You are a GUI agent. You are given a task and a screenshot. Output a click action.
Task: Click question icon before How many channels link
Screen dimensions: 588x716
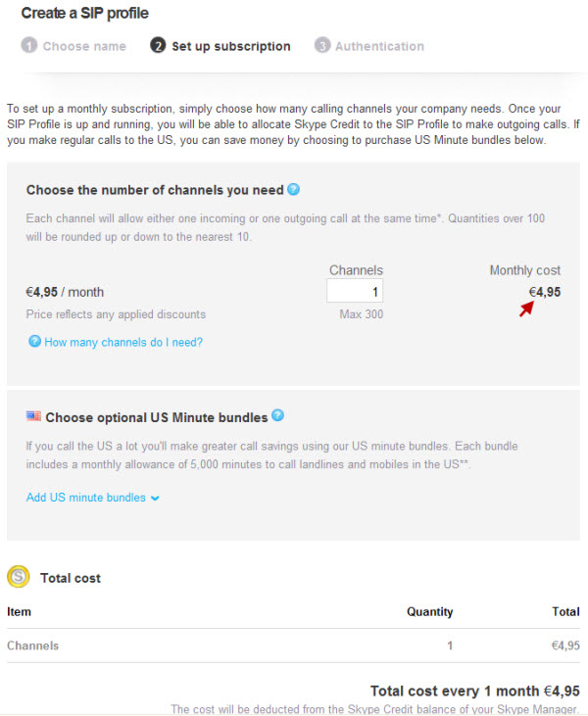(34, 341)
